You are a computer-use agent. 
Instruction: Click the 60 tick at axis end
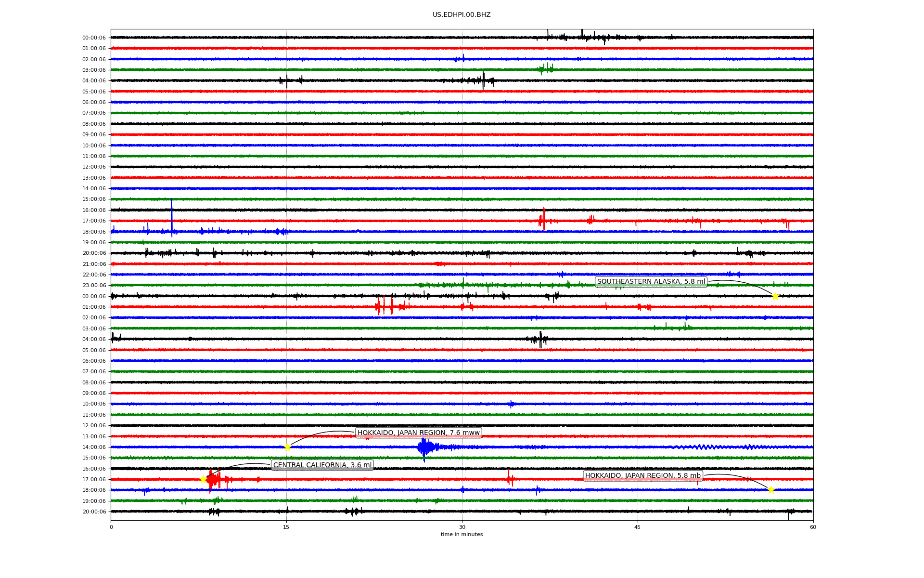click(x=813, y=527)
